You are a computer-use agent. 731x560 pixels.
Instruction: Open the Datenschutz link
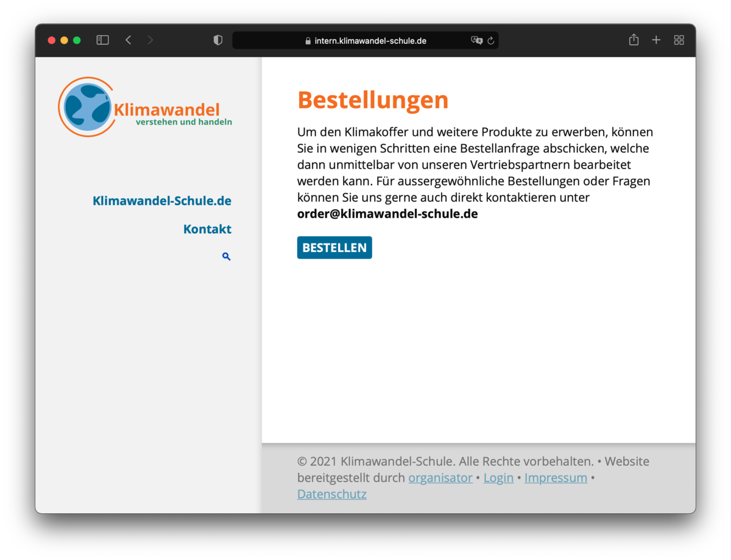click(332, 494)
